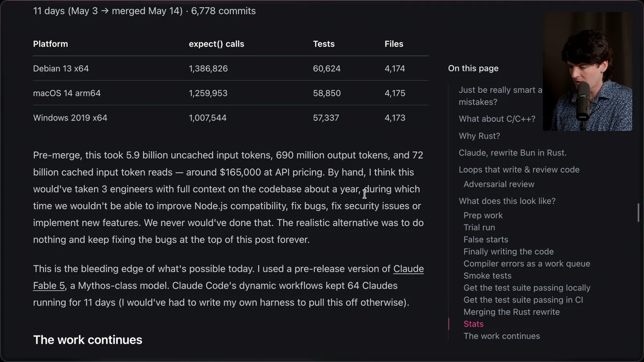644x362 pixels.
Task: Click the presenter webcam video overlay
Action: tap(588, 71)
